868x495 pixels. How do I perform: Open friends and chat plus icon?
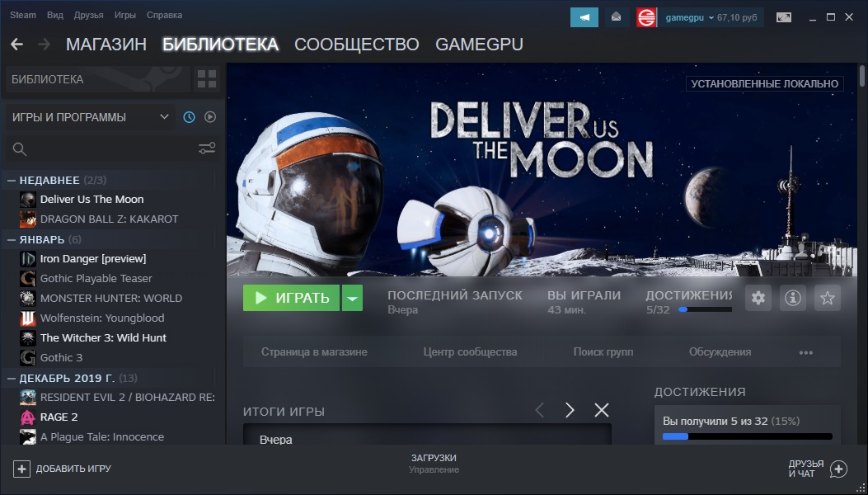(x=838, y=469)
